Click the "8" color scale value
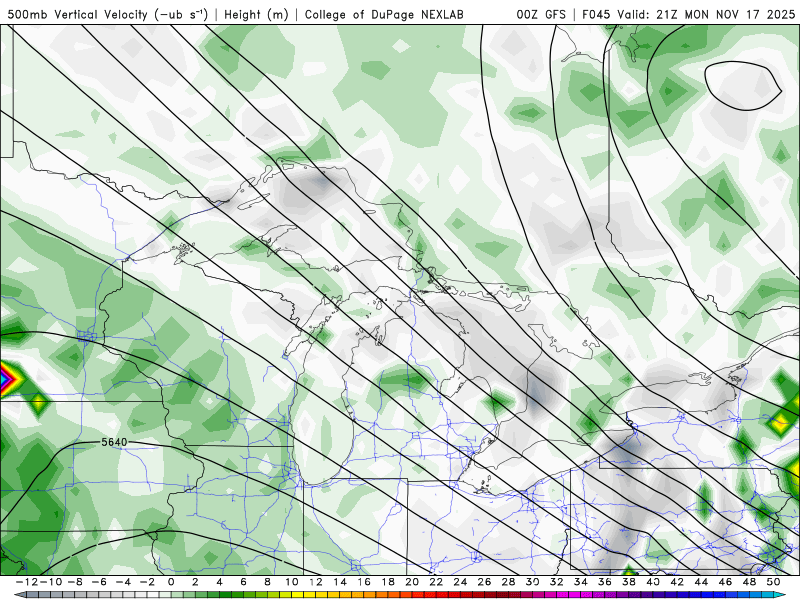 (267, 582)
